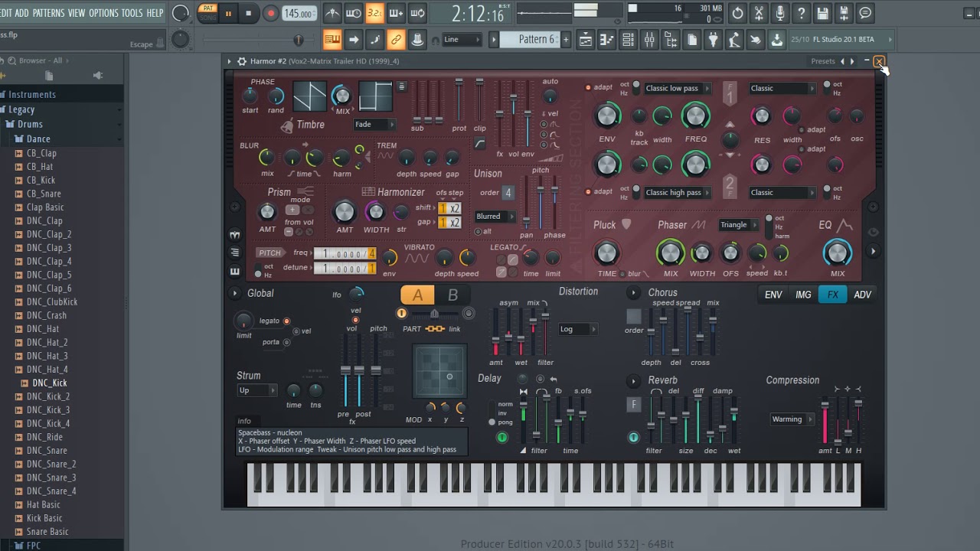Click the XY modulation pad

click(439, 372)
